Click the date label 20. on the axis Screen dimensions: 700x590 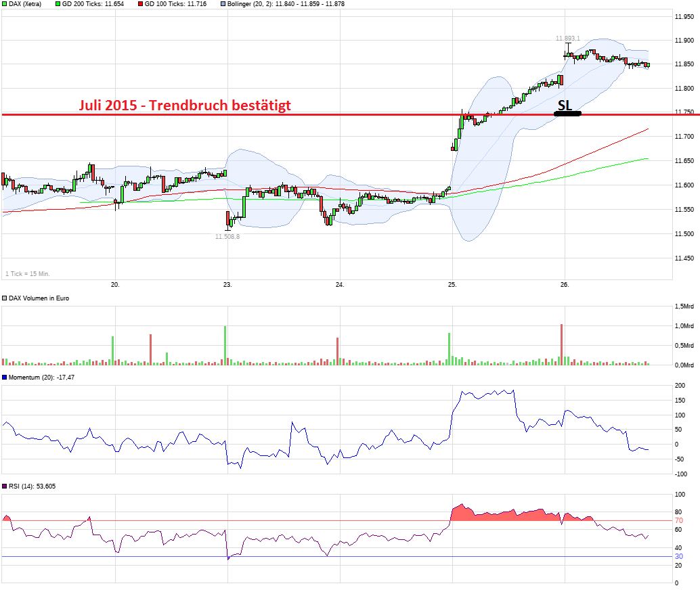tap(115, 285)
